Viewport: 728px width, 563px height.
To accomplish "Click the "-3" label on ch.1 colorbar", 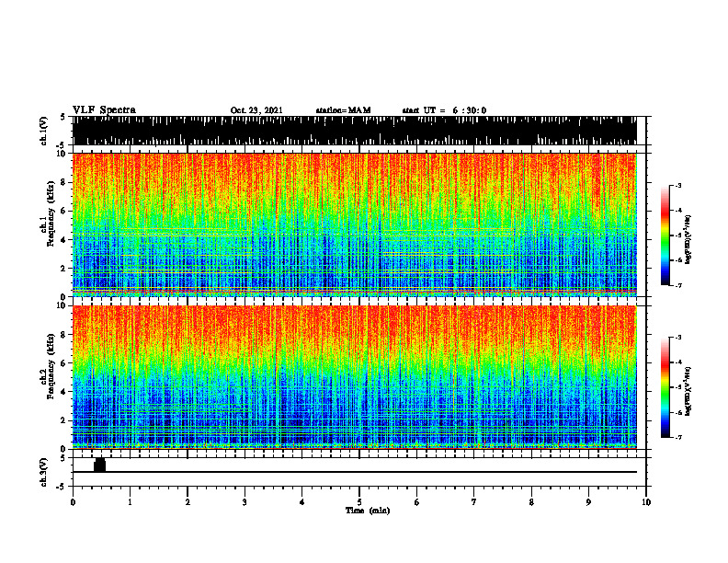I will 677,185.
